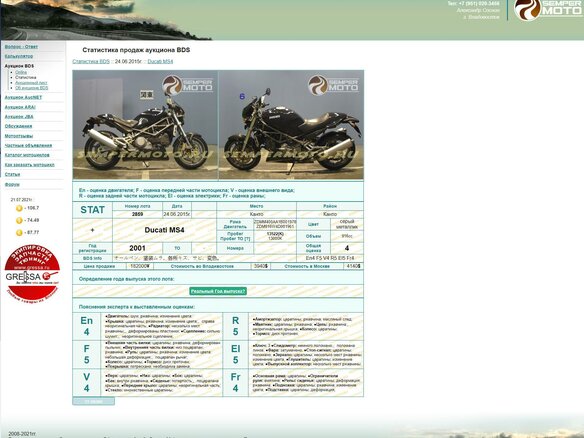Image resolution: width=584 pixels, height=438 pixels.
Task: Select 'Online' under Аукцион BDS
Action: coord(21,72)
